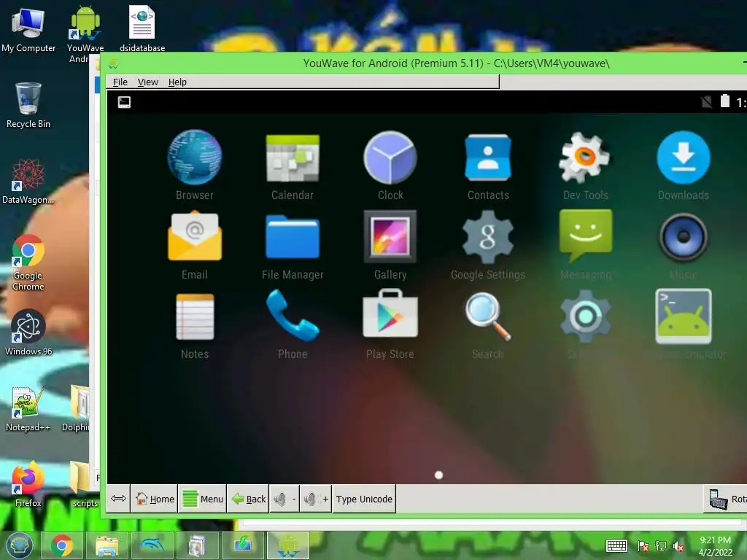Viewport: 747px width, 560px height.
Task: Select My Computer desktop icon
Action: click(28, 29)
